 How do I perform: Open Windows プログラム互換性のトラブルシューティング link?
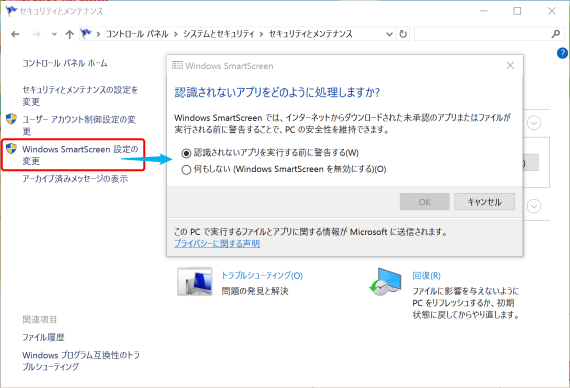(81, 361)
